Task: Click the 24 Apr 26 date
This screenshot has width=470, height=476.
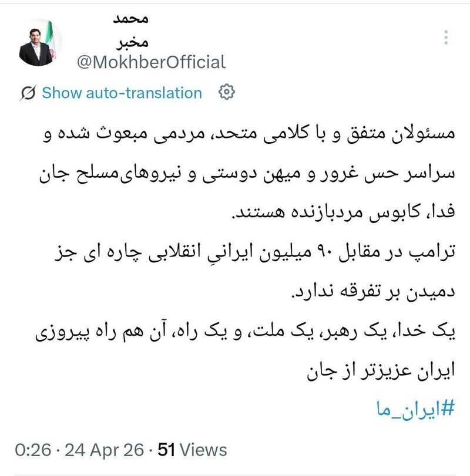Action: pyautogui.click(x=104, y=450)
